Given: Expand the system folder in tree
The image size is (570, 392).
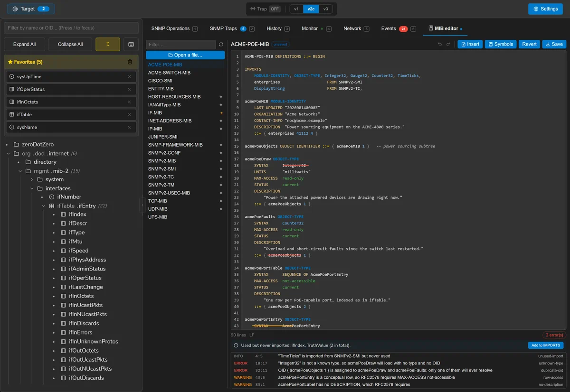Looking at the screenshot, I should [x=32, y=179].
